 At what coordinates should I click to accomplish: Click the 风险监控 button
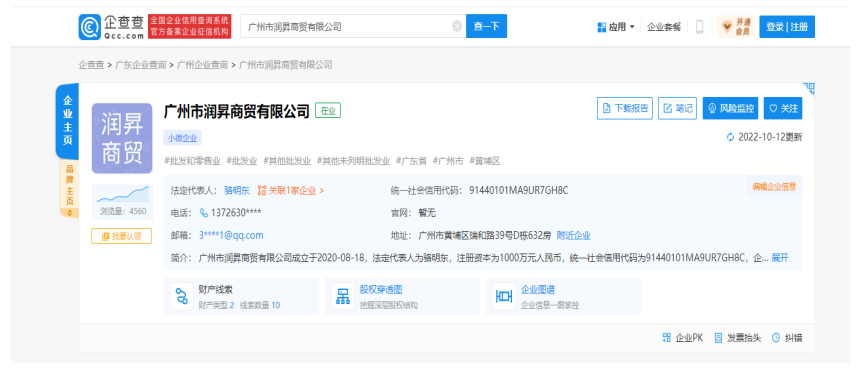coord(730,109)
